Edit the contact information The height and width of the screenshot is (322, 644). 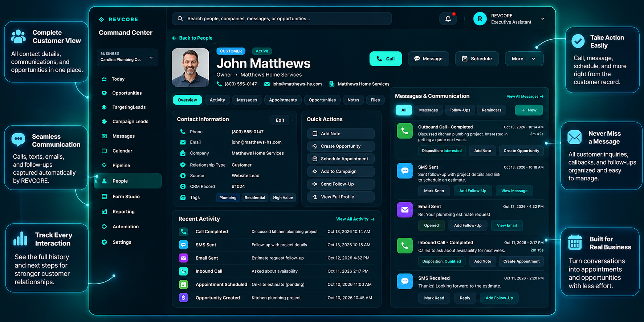tap(280, 120)
